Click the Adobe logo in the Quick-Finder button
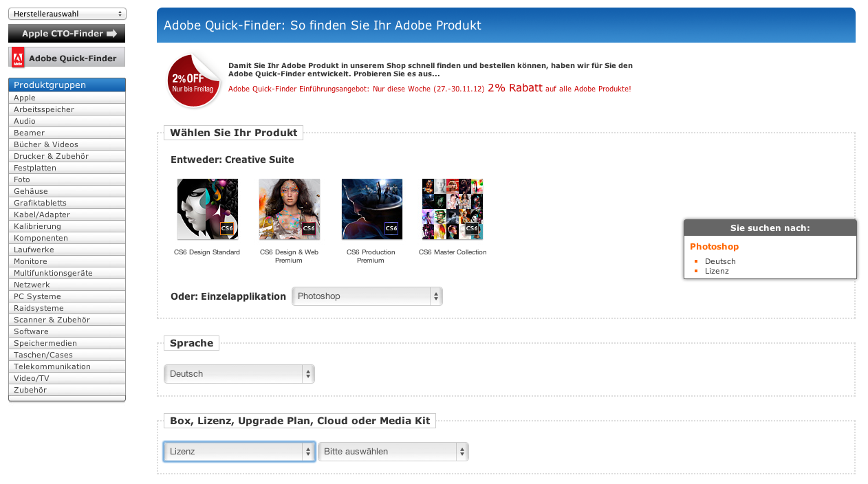 click(18, 58)
